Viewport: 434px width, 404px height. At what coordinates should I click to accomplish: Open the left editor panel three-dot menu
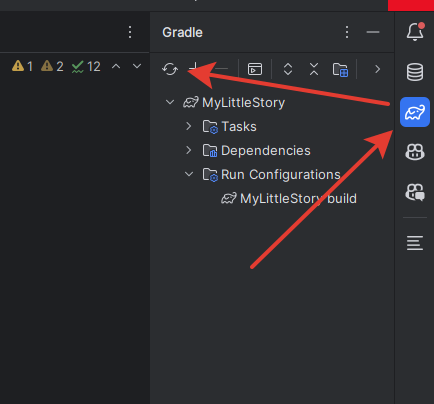[x=130, y=32]
